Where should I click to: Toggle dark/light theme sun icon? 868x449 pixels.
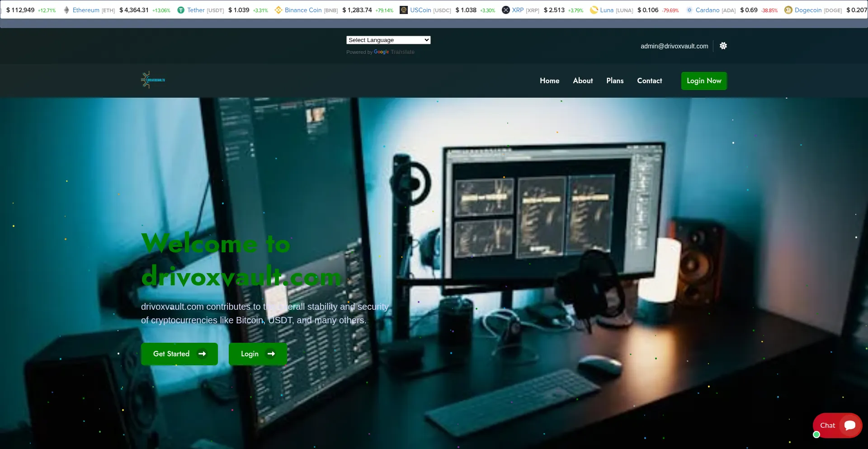[723, 46]
